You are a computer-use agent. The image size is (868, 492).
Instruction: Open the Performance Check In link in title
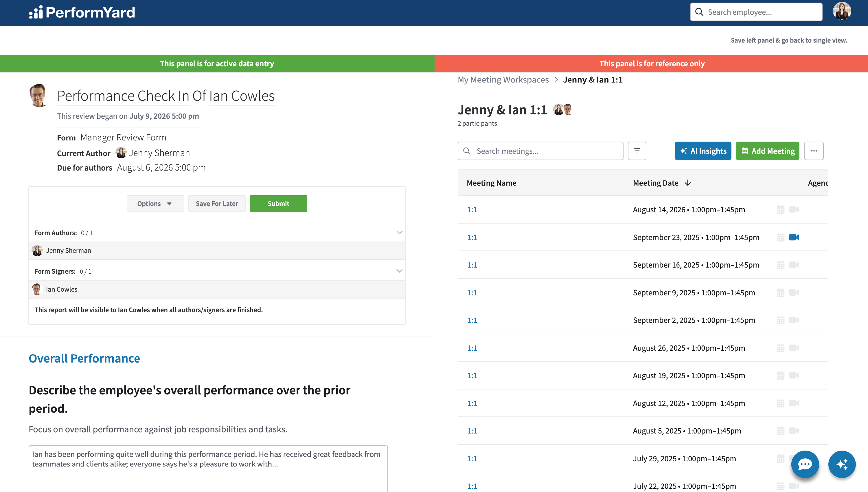(x=123, y=96)
